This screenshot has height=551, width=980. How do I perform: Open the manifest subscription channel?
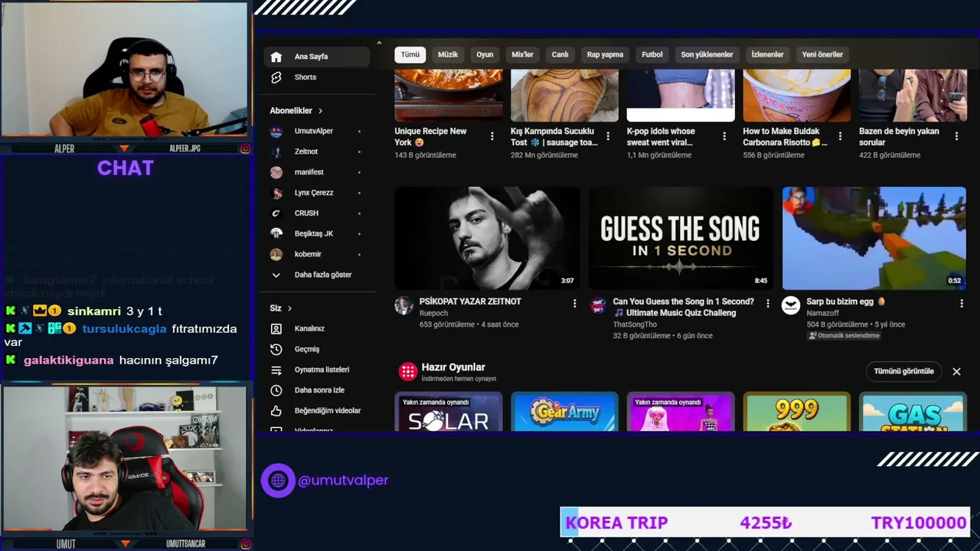coord(317,172)
